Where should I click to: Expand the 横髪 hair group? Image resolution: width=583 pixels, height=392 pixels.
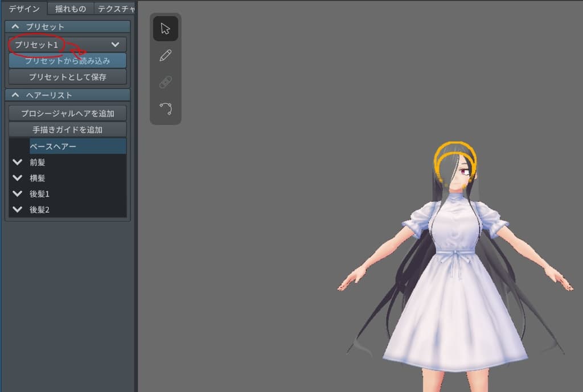(x=18, y=178)
